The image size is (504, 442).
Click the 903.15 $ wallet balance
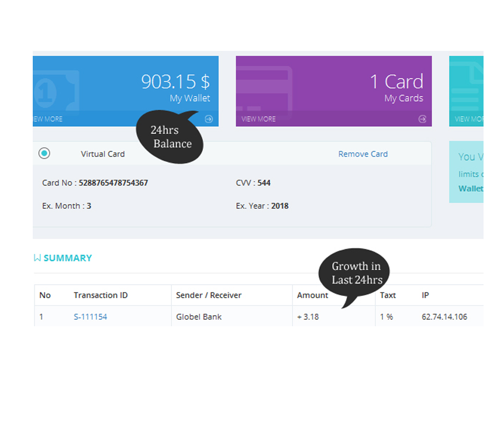175,82
